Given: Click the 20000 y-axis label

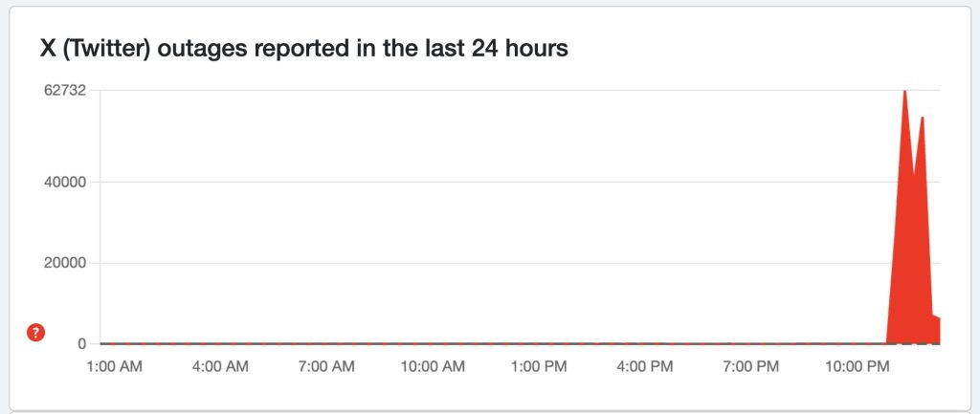Looking at the screenshot, I should click(65, 263).
